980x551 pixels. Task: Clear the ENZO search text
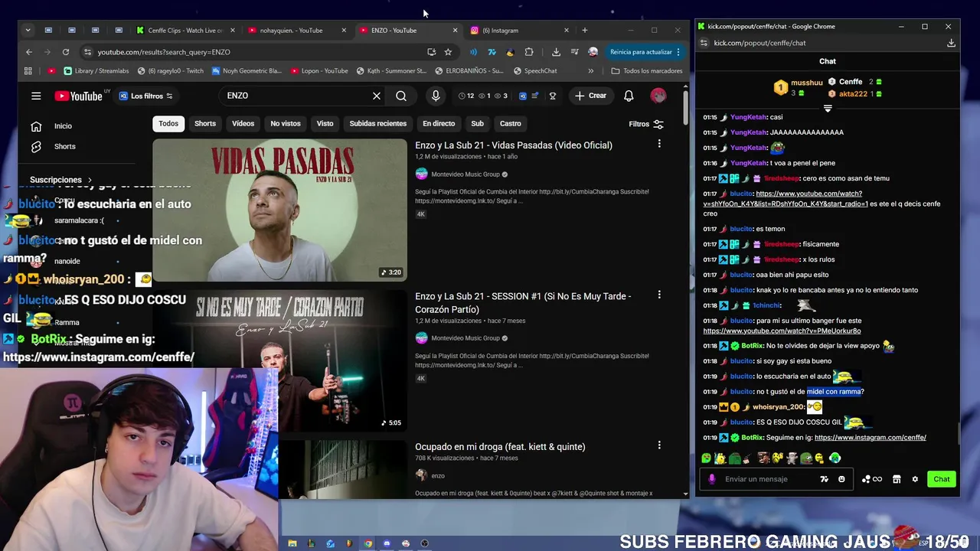(377, 96)
